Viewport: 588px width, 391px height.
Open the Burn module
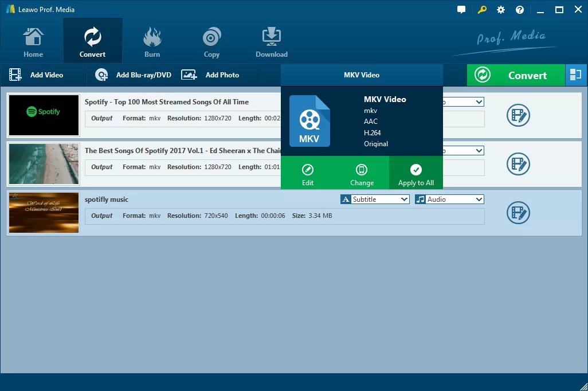152,42
